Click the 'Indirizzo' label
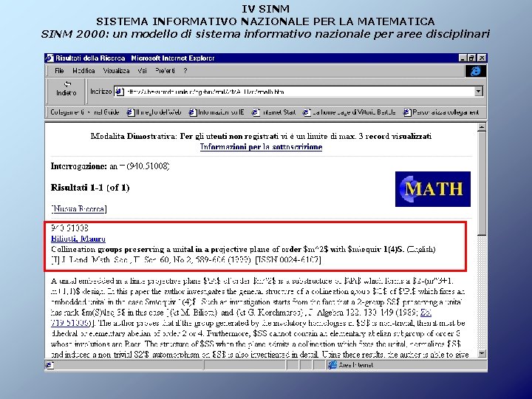This screenshot has height=399, width=532. [100, 92]
